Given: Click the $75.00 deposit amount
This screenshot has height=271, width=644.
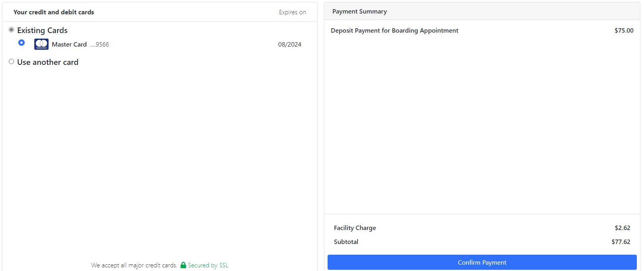Looking at the screenshot, I should (624, 31).
